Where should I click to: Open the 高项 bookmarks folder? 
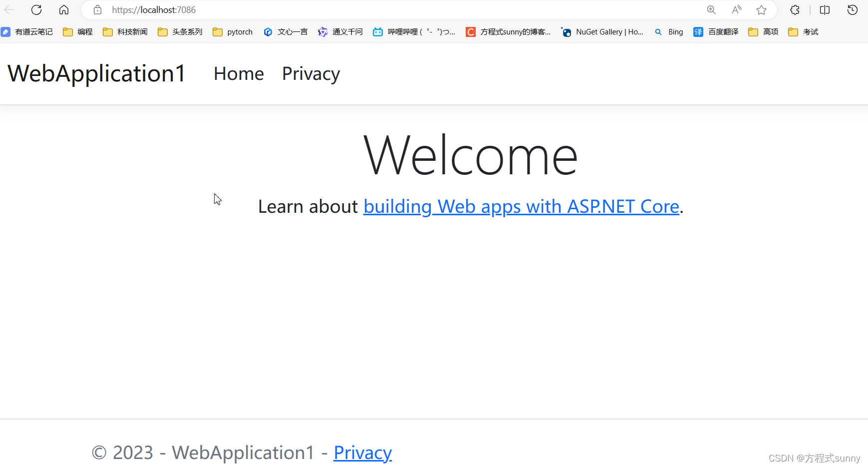coord(764,32)
